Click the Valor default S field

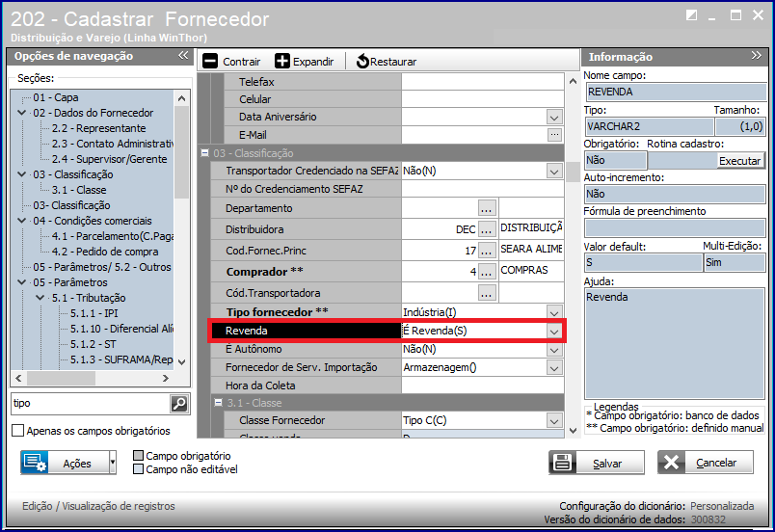point(644,262)
